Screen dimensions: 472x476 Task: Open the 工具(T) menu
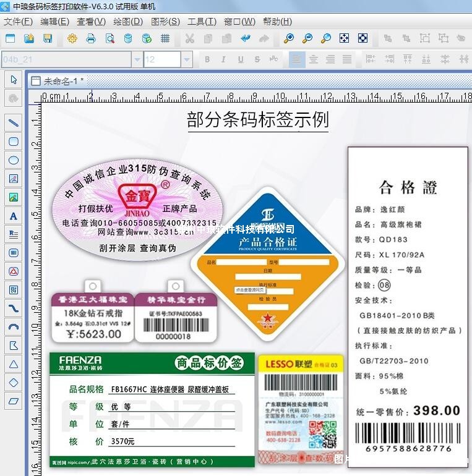tap(202, 22)
